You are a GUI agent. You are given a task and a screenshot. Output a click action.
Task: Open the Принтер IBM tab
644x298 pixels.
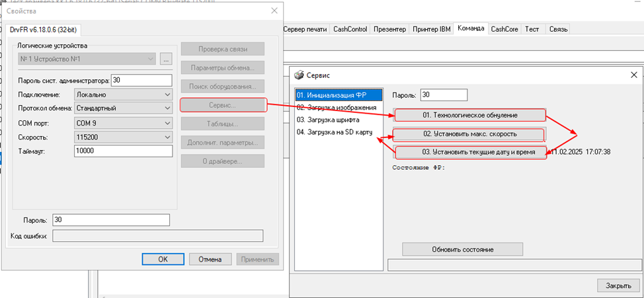point(430,29)
